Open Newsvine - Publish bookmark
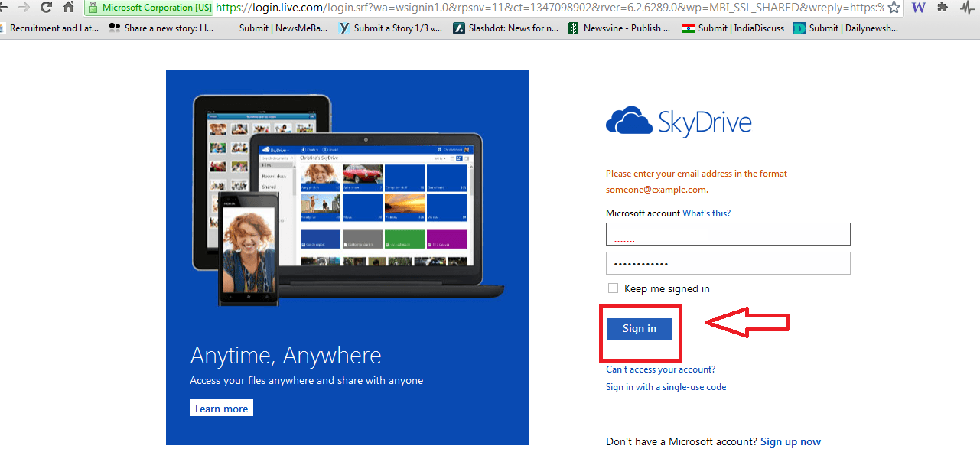The image size is (980, 472). pyautogui.click(x=620, y=28)
